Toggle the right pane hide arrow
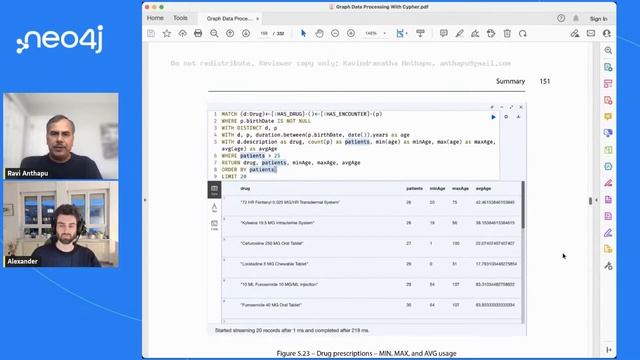This screenshot has height=360, width=640. click(x=596, y=200)
